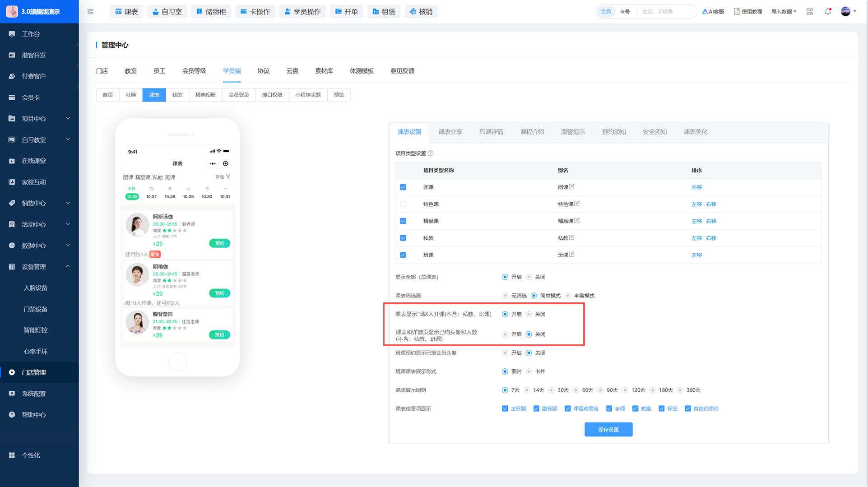Uncheck the 微信约课价 info checkbox
This screenshot has height=487, width=868.
click(x=688, y=408)
